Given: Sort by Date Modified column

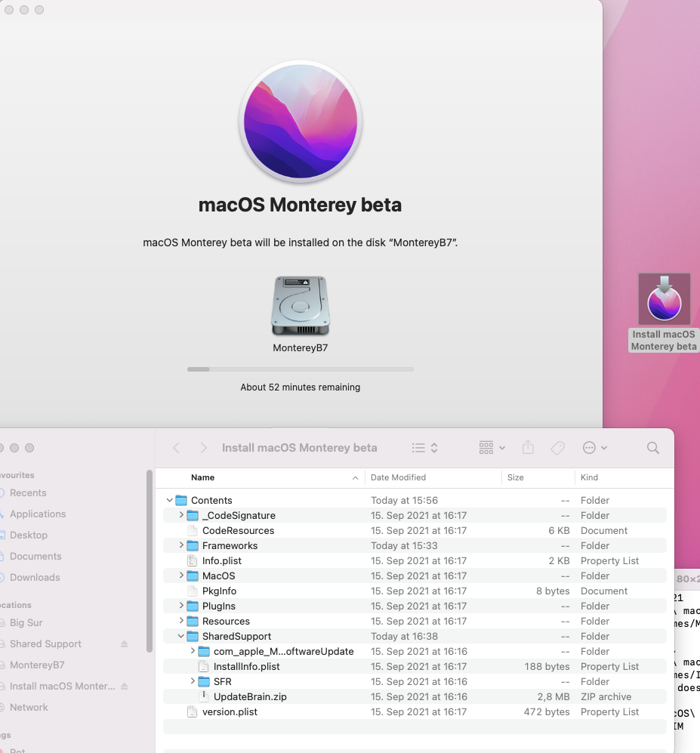Looking at the screenshot, I should pos(398,477).
